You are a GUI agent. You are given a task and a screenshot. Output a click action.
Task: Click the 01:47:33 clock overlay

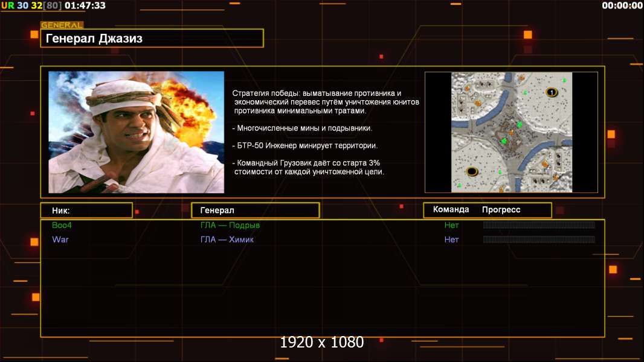pyautogui.click(x=85, y=5)
